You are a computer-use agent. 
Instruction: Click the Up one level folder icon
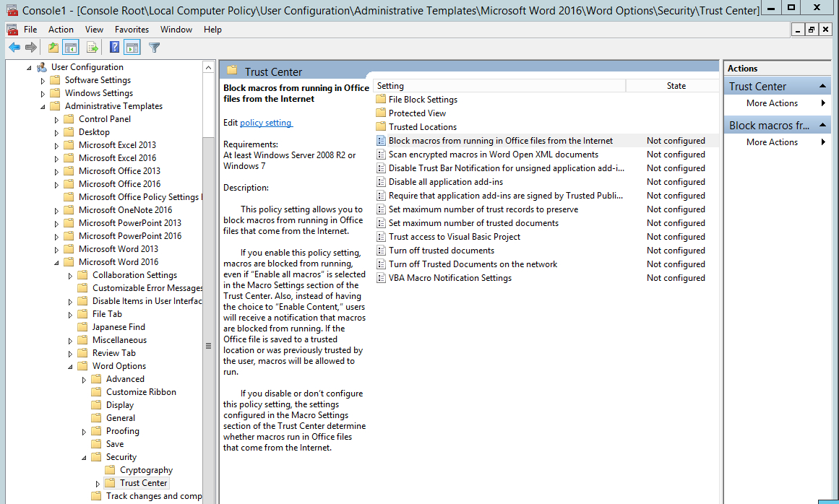click(53, 47)
